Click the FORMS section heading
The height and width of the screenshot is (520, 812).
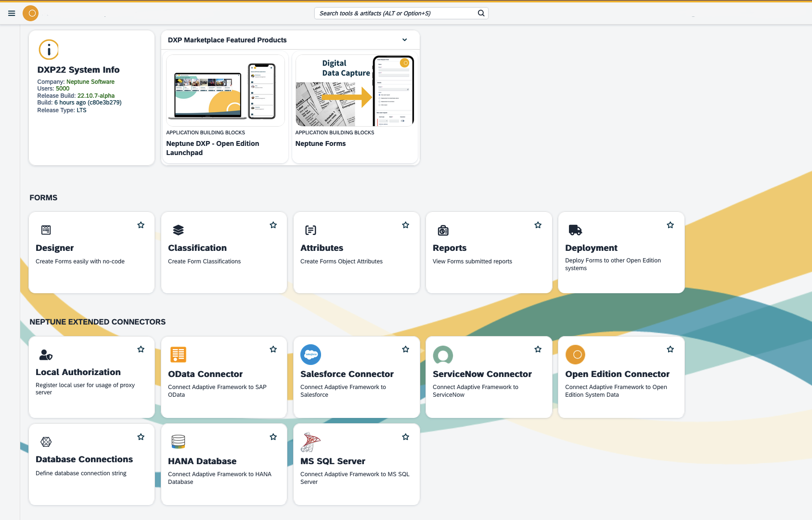(43, 198)
